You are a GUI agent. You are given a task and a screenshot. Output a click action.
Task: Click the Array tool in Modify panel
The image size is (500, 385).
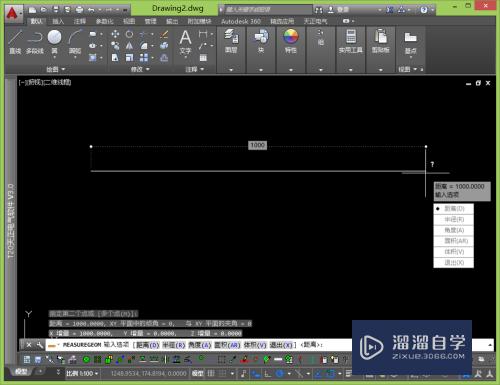(x=144, y=58)
